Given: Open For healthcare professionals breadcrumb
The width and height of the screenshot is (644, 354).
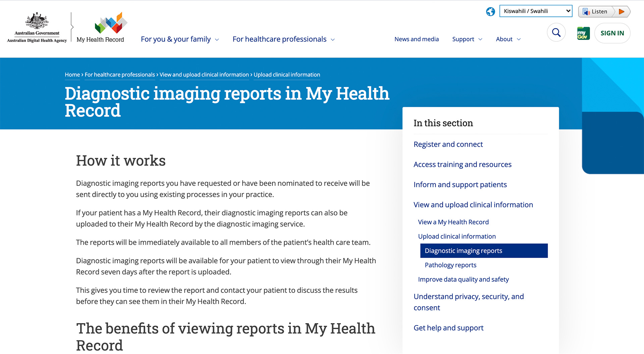Looking at the screenshot, I should (120, 75).
